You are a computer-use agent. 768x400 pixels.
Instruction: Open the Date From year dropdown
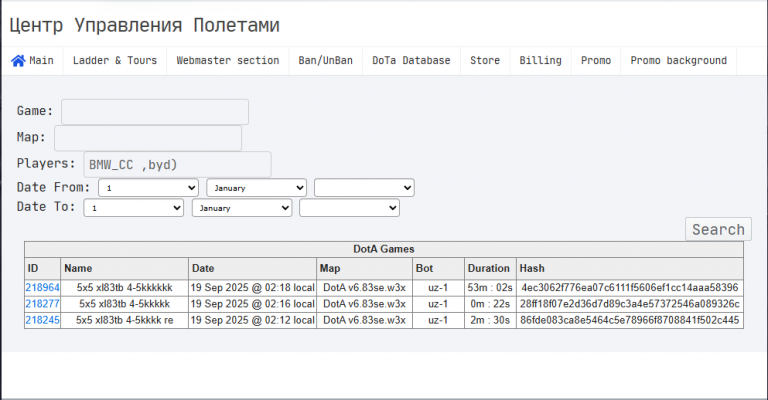pyautogui.click(x=364, y=188)
